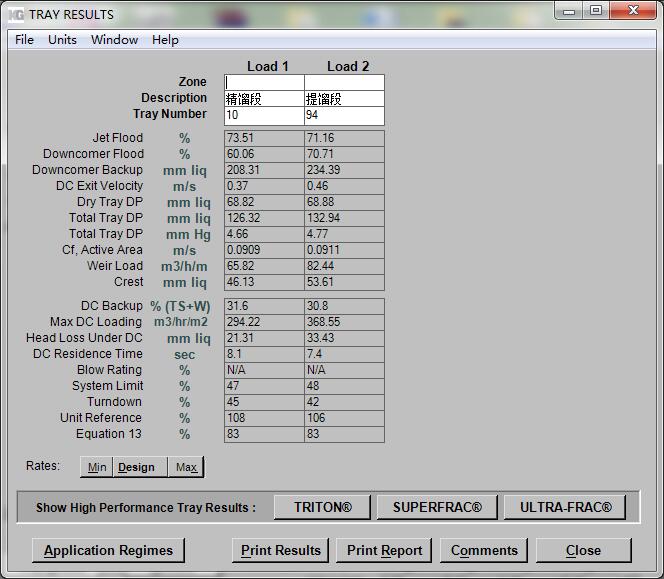The height and width of the screenshot is (579, 664).
Task: Minimize the Tray Results window
Action: 569,11
